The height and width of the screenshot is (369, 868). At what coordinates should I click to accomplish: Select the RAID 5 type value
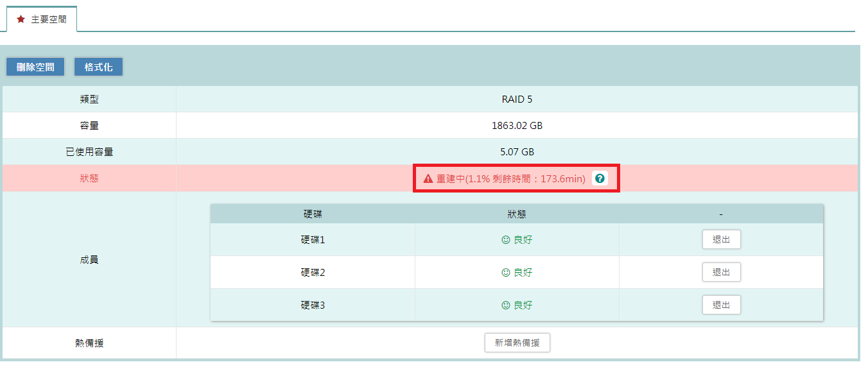(x=517, y=99)
